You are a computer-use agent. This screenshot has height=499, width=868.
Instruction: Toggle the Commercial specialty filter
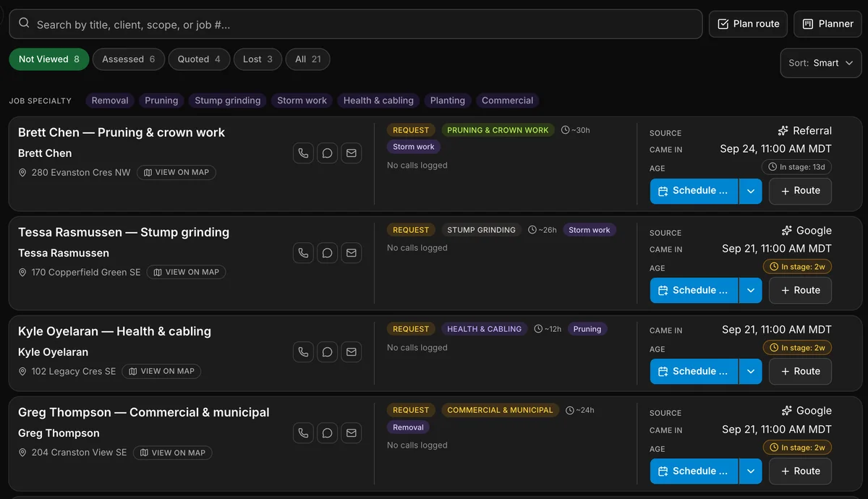(507, 101)
